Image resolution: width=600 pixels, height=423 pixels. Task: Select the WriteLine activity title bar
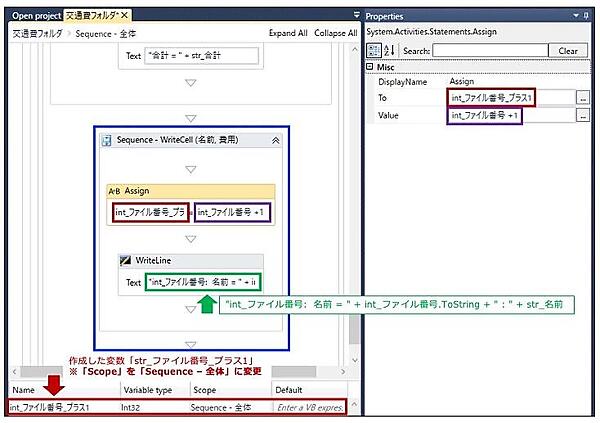tap(191, 261)
